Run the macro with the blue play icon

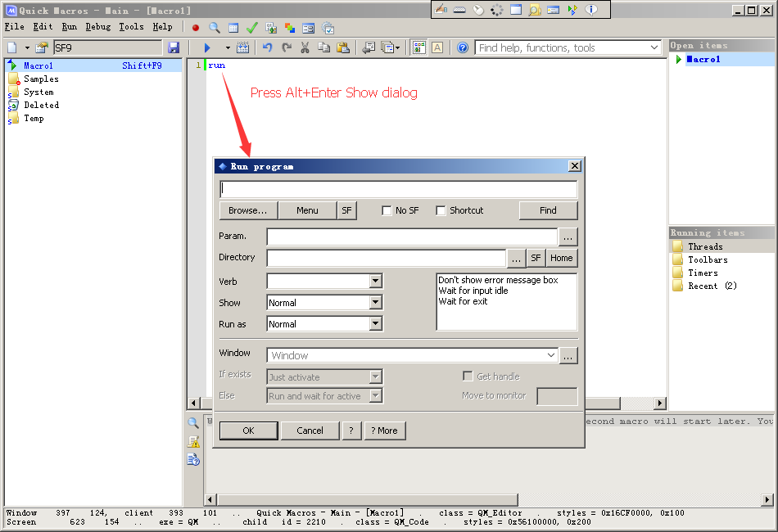coord(207,47)
